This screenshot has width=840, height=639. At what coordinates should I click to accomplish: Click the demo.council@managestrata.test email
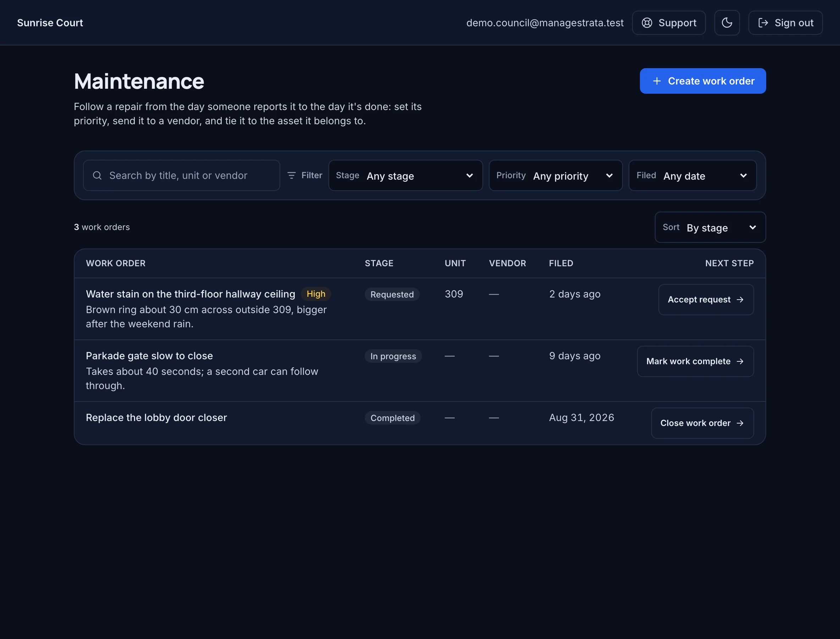click(x=545, y=23)
